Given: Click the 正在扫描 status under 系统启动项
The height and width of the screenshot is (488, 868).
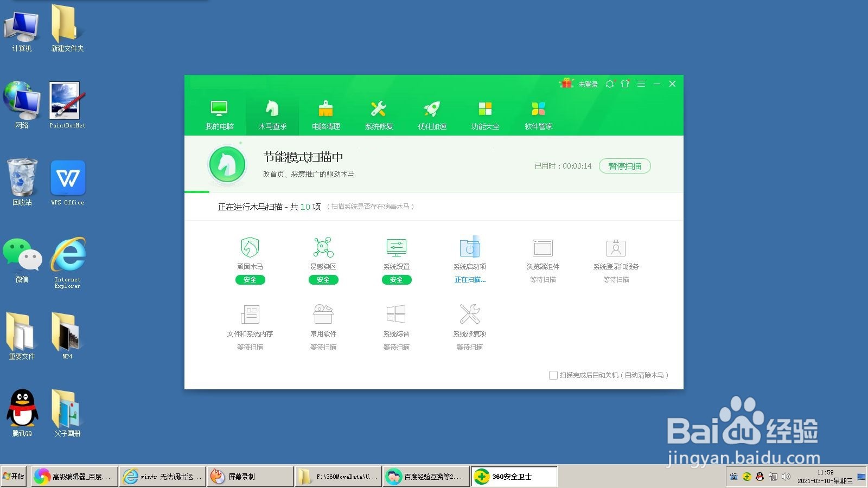Looking at the screenshot, I should 470,280.
